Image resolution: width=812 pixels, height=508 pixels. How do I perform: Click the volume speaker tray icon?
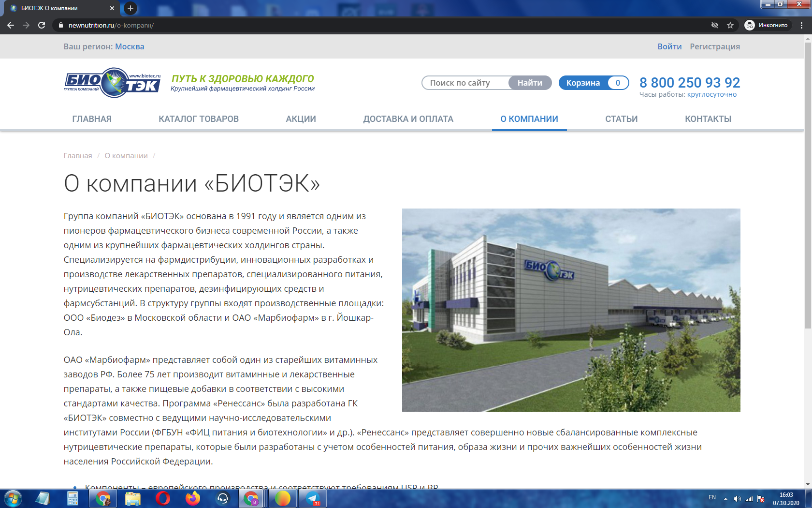737,499
